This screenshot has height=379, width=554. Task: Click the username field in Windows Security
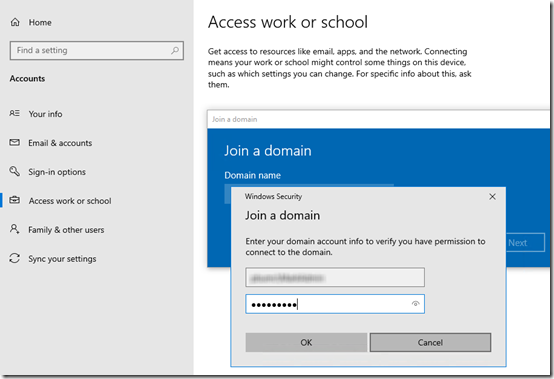click(335, 277)
